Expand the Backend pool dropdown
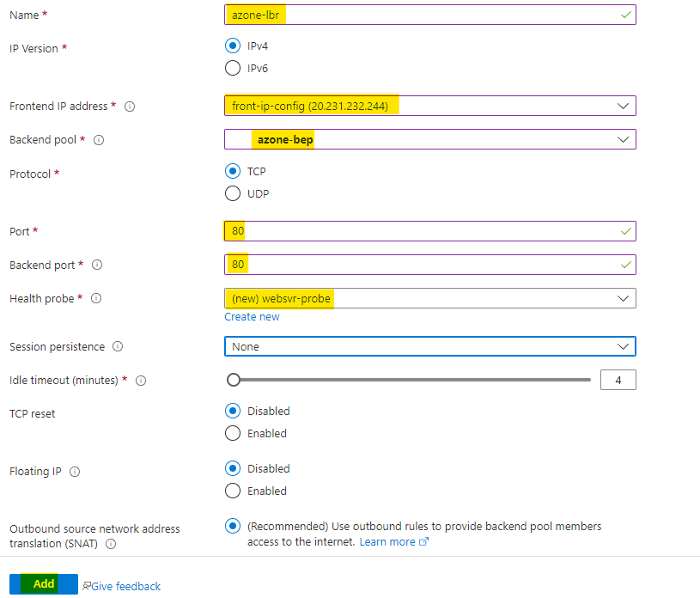 [x=429, y=139]
